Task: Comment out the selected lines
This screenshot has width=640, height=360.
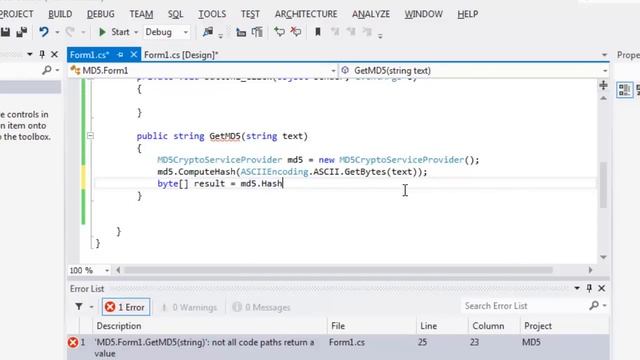Action: coord(279,32)
